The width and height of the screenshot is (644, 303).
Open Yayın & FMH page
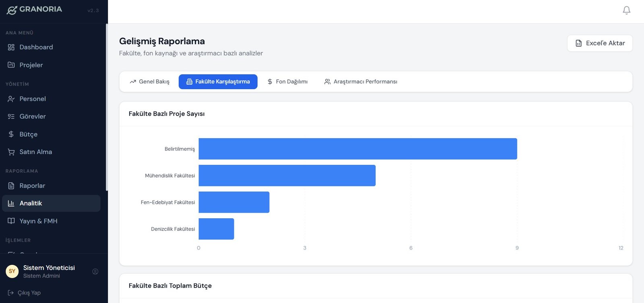tap(38, 221)
